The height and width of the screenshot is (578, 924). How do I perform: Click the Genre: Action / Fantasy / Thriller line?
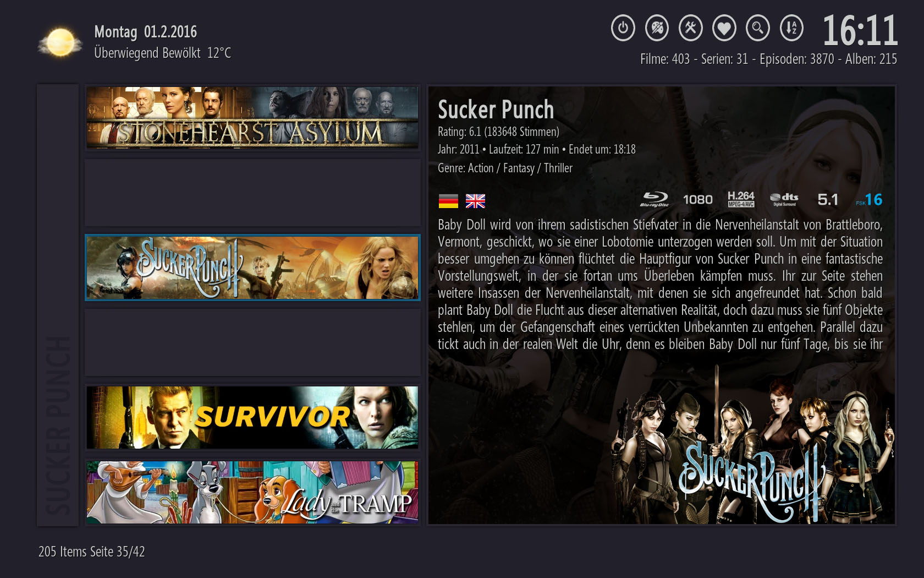tap(505, 168)
